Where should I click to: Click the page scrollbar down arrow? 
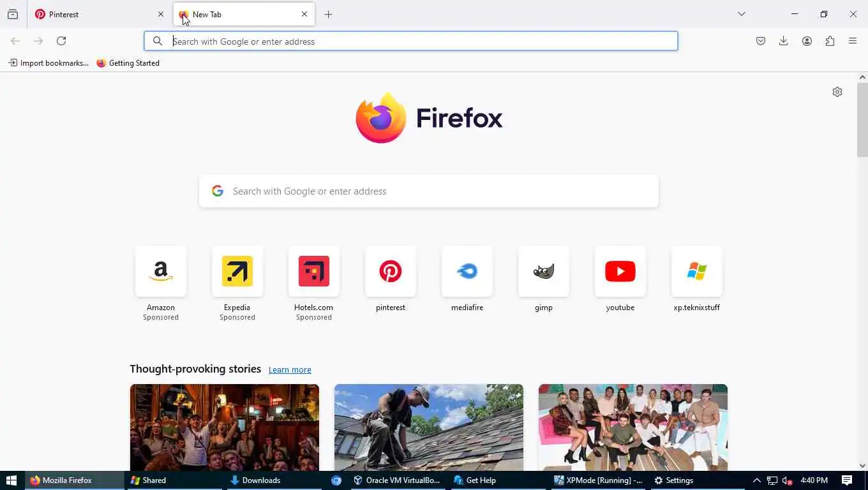[x=862, y=466]
